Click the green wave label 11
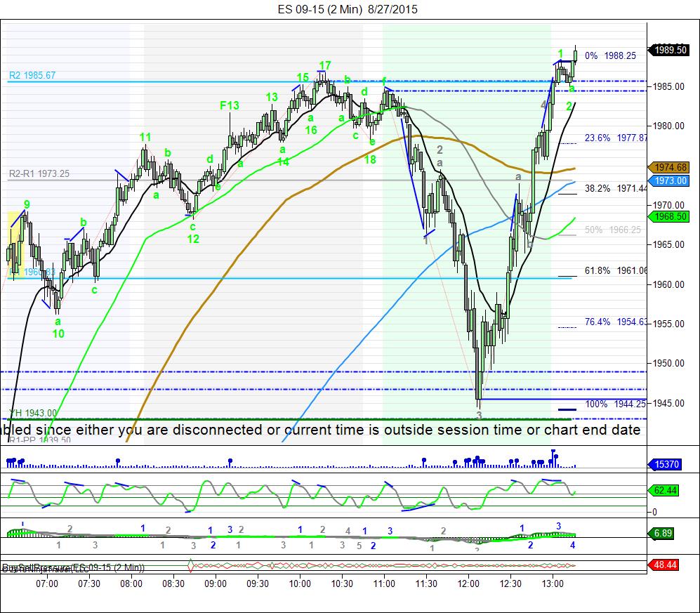 145,137
